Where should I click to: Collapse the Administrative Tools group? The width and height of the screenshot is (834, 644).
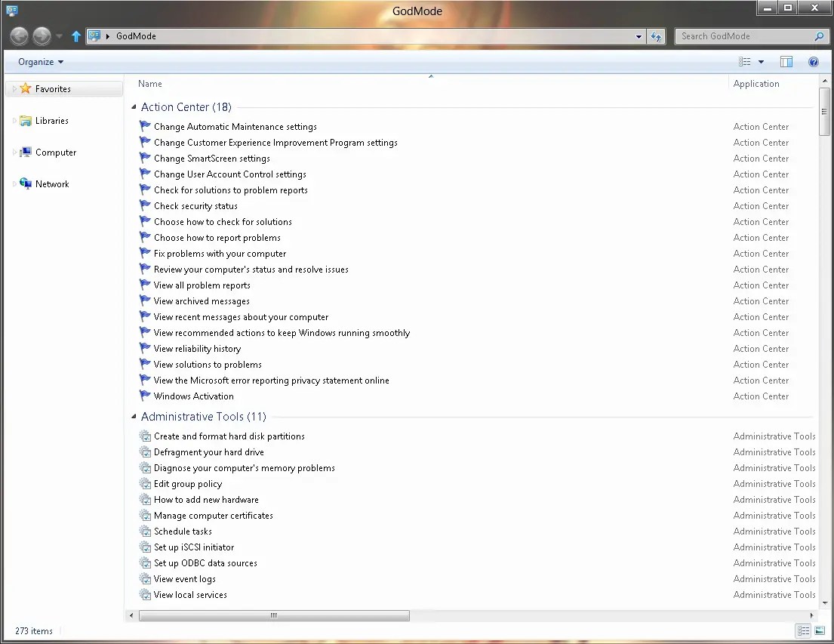(x=134, y=417)
